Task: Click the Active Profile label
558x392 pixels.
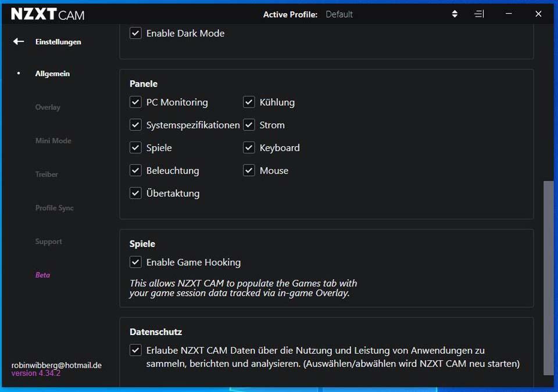Action: 290,15
